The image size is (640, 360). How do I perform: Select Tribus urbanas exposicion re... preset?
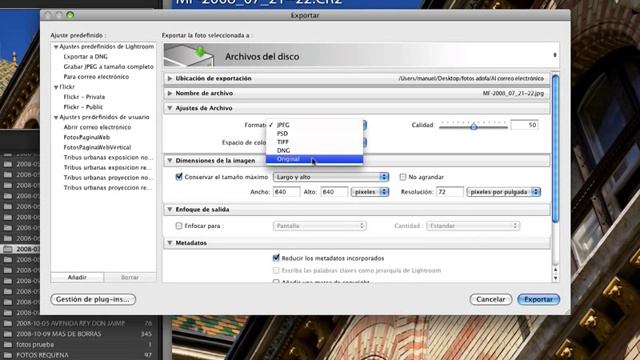(108, 167)
